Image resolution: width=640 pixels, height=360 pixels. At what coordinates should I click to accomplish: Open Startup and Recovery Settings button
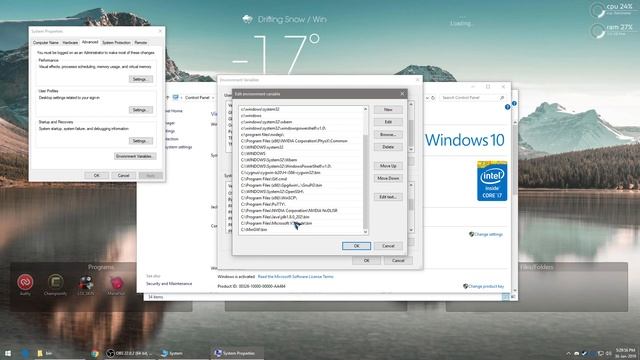tap(141, 141)
